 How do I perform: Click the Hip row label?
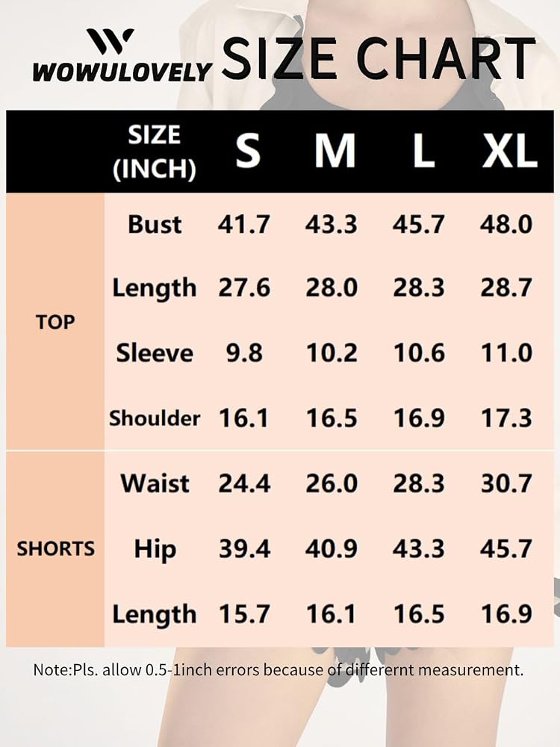(155, 549)
